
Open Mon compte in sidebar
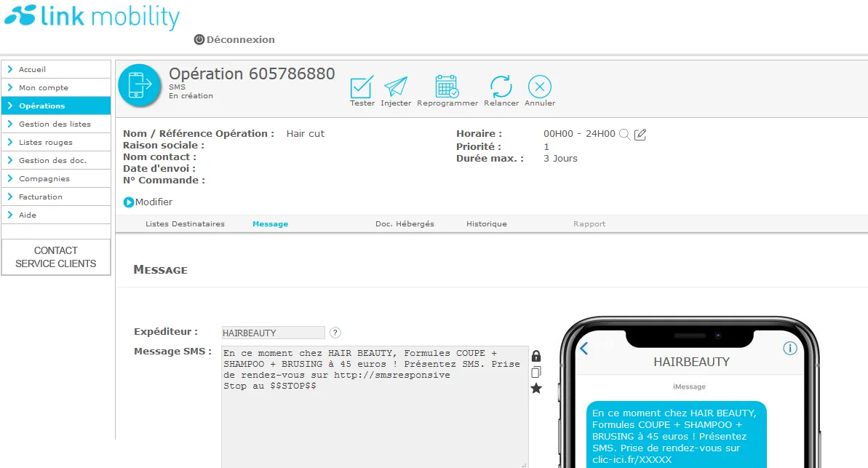tap(56, 87)
